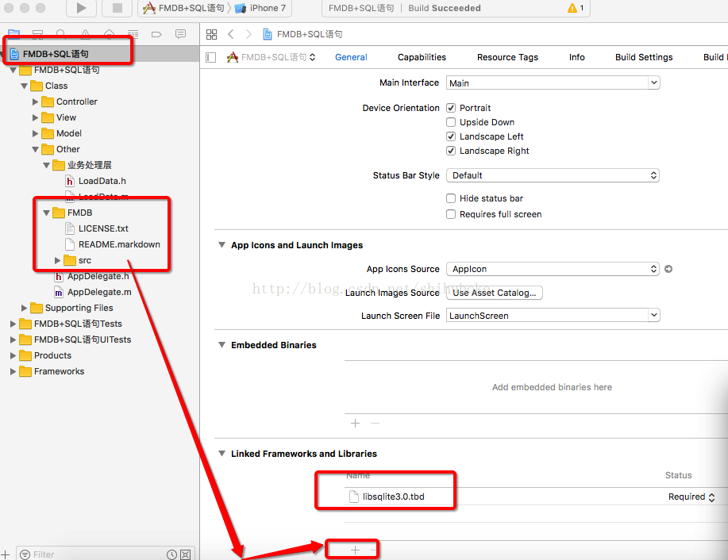Viewport: 728px width, 560px height.
Task: Open the breakpoint navigator icon
Action: tap(156, 34)
